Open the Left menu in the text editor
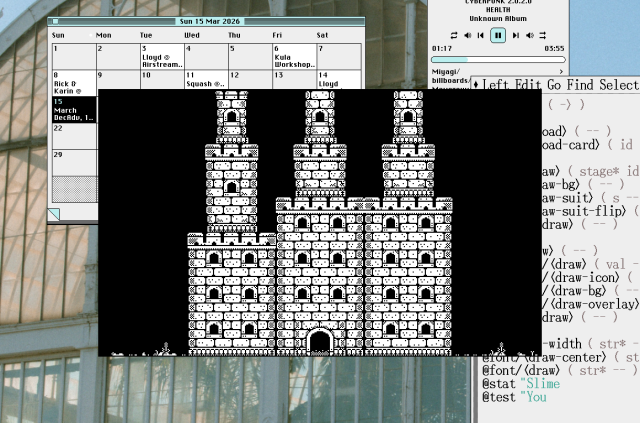The width and height of the screenshot is (640, 423). 496,85
